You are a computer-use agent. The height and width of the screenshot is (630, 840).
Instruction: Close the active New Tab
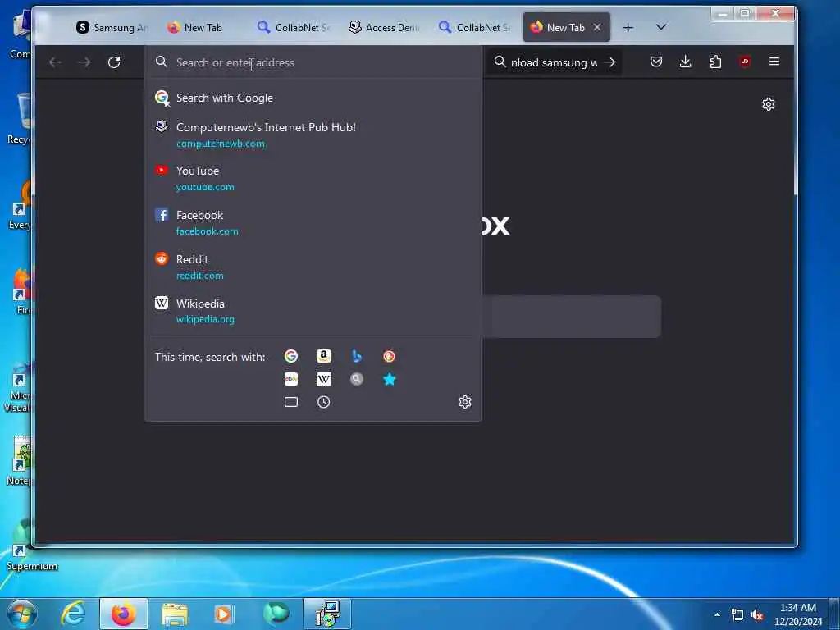click(597, 27)
